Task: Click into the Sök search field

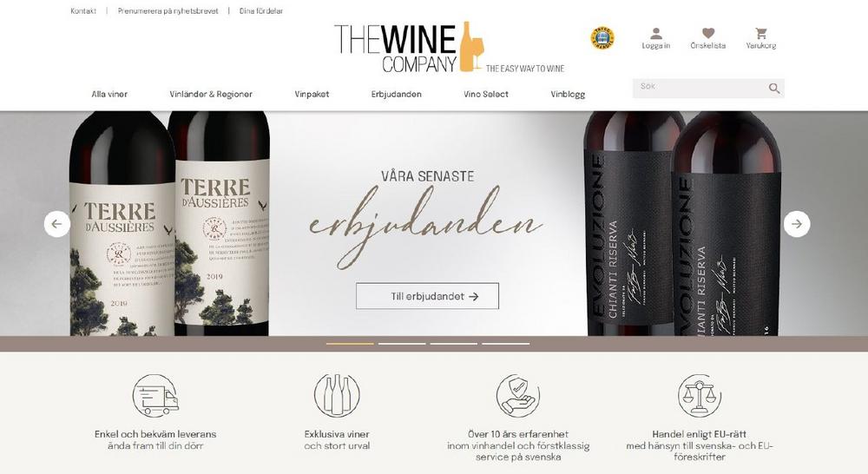Action: coord(699,88)
